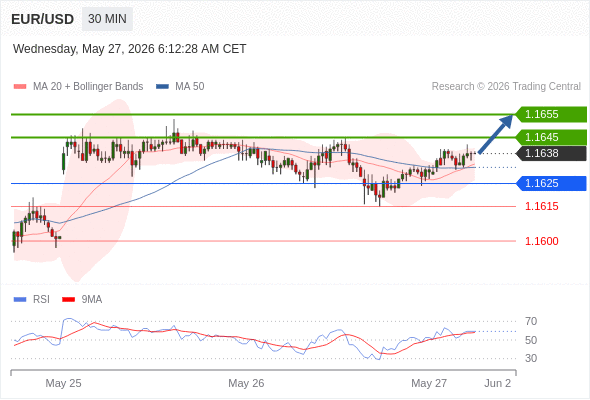The image size is (590, 400).
Task: Click the 9MA legend label
Action: [92, 300]
